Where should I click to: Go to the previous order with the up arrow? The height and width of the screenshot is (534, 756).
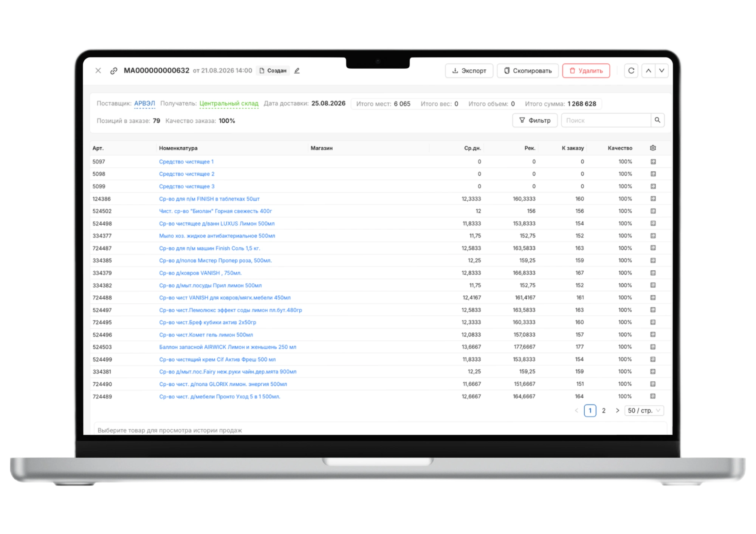648,71
